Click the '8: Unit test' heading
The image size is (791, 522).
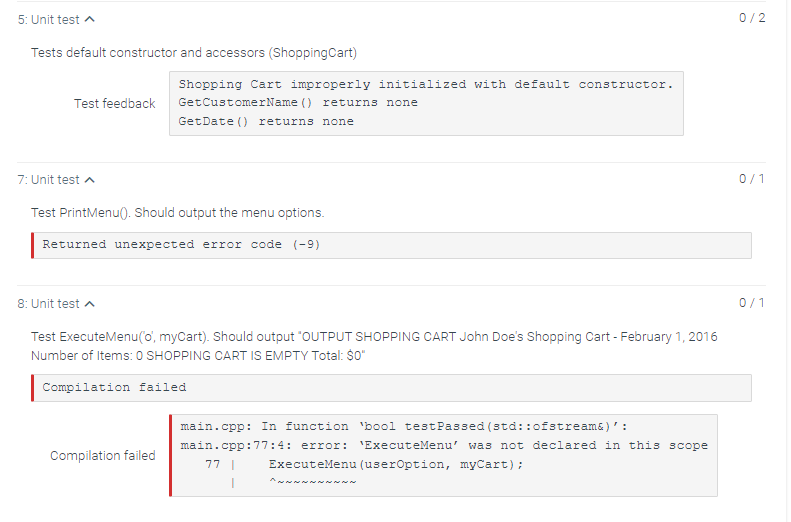48,304
